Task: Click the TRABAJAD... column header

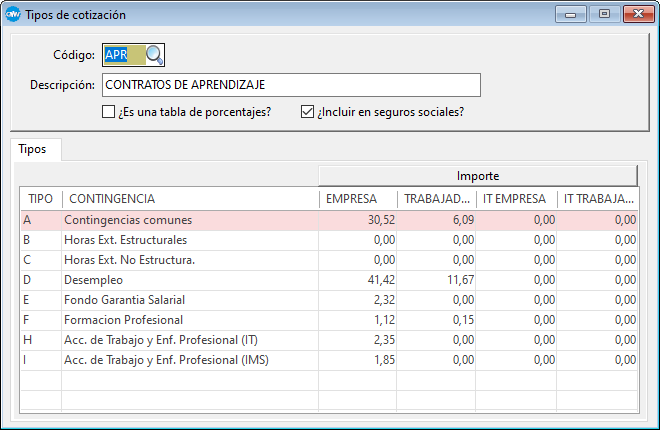Action: click(x=436, y=199)
